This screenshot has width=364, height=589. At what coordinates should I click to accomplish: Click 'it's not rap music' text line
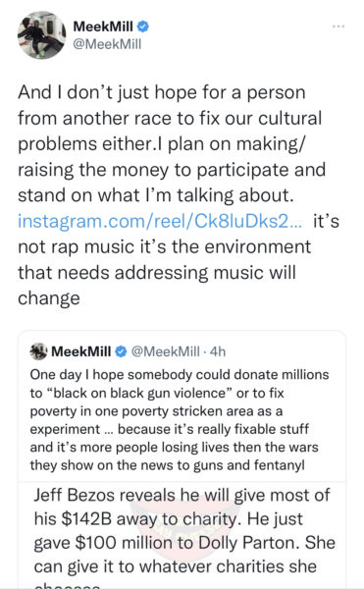pos(165,246)
